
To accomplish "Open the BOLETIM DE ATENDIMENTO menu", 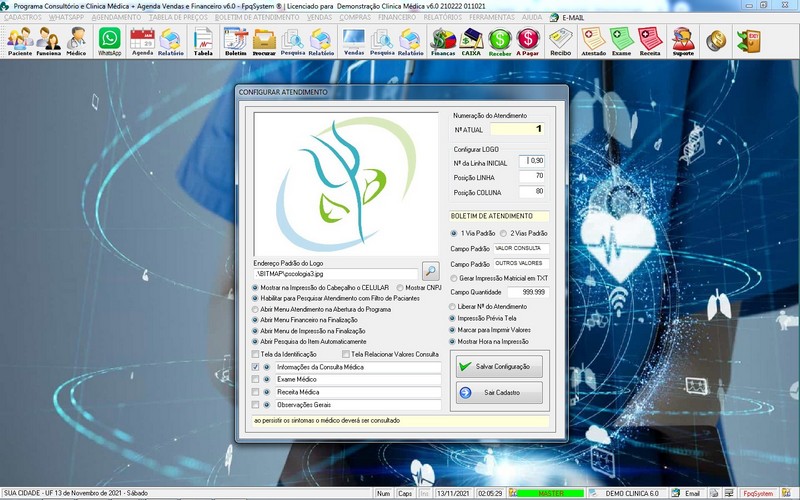I will click(257, 17).
